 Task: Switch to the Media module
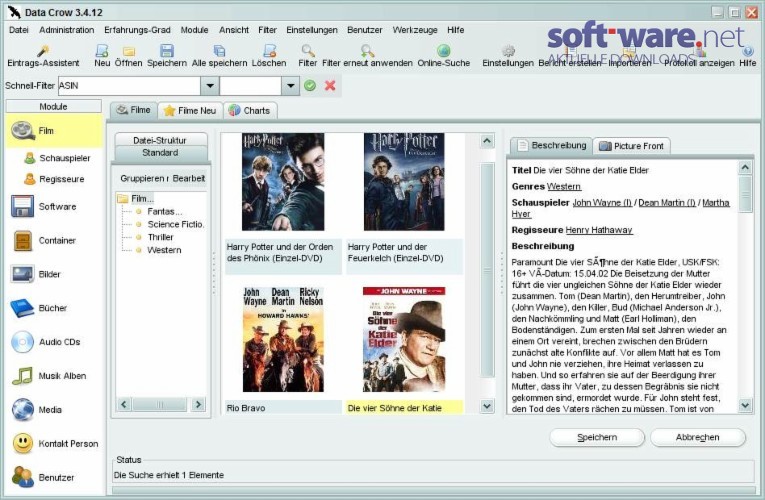37,410
